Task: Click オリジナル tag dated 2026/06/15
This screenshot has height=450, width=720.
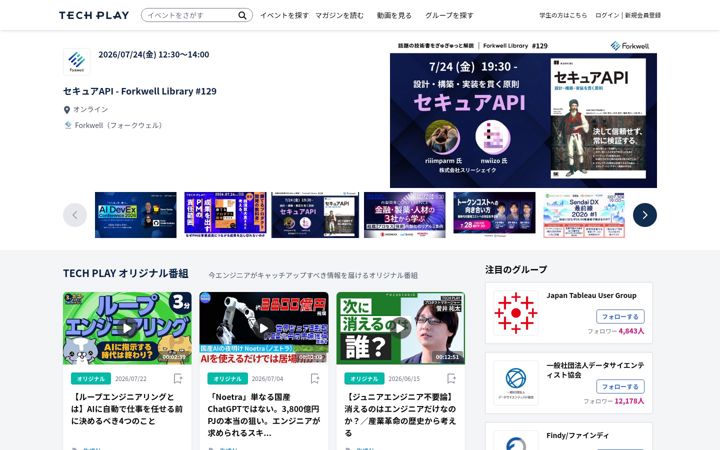Action: tap(364, 378)
